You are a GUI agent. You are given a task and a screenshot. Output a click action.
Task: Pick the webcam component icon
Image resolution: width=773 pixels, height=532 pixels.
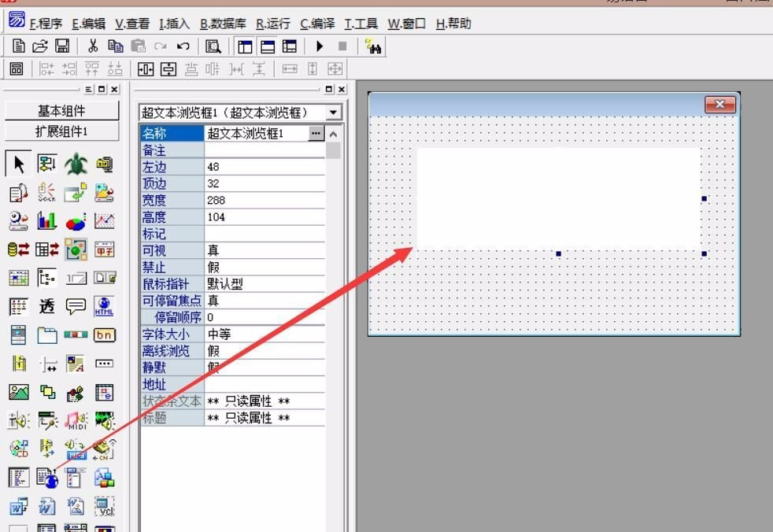click(x=18, y=221)
